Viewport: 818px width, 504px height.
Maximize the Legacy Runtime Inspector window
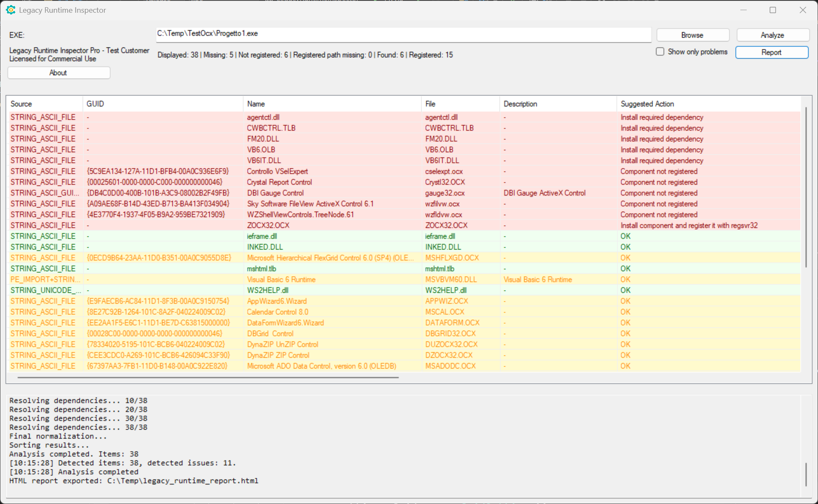pos(773,10)
